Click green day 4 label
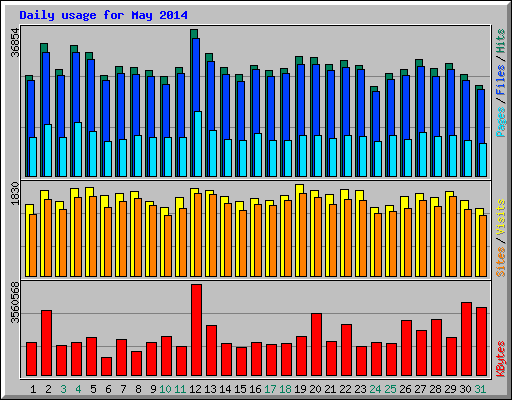Viewport: 512px width, 400px height. tap(78, 389)
